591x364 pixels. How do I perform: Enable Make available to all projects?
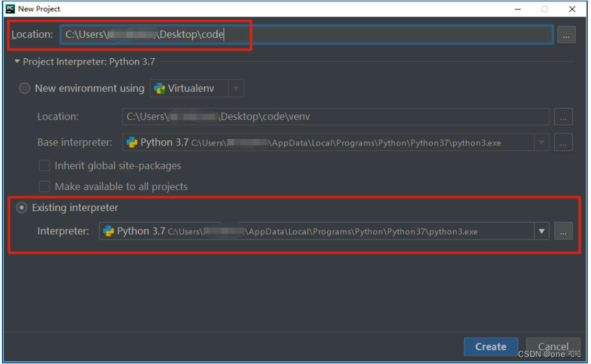click(x=44, y=186)
